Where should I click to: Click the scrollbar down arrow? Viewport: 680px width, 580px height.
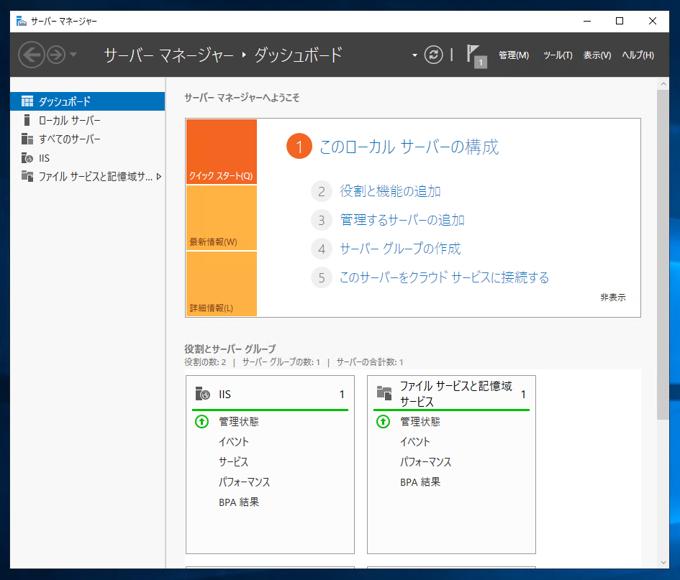[663, 562]
